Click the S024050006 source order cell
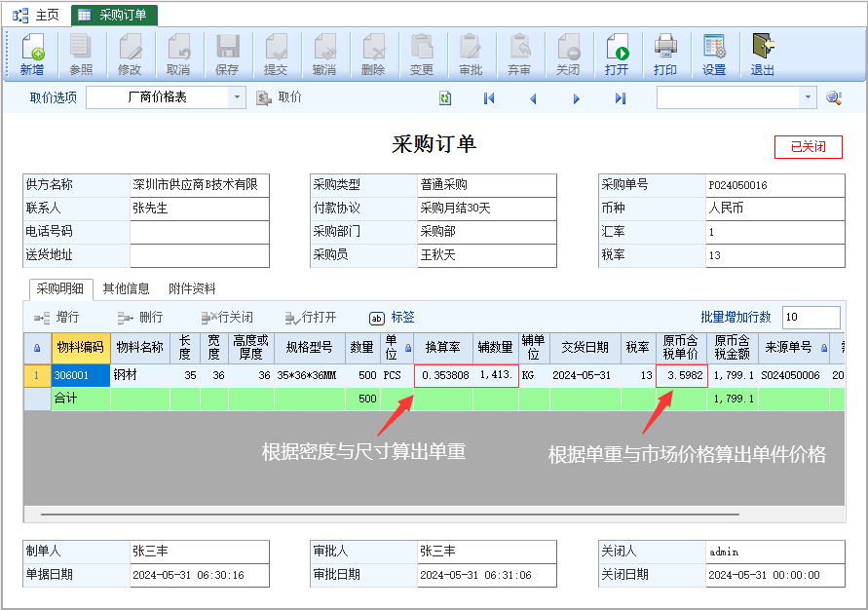Viewport: 868px width, 610px height. [x=793, y=376]
